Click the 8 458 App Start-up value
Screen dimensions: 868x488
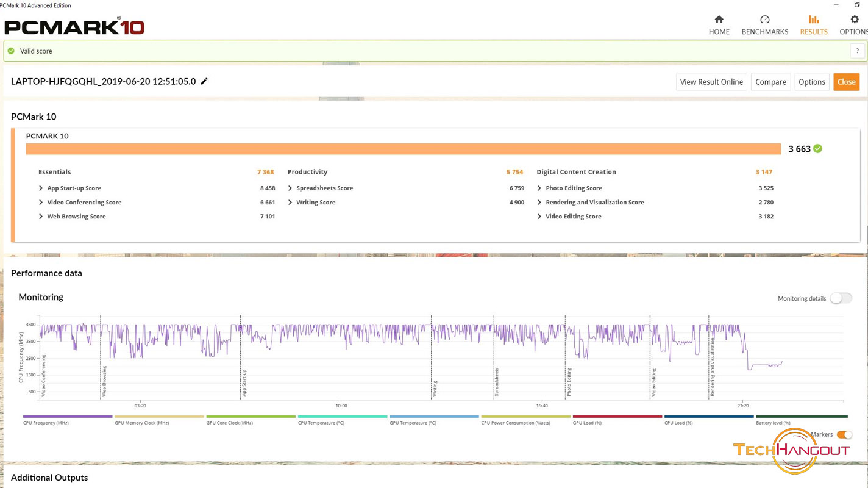[x=268, y=188]
